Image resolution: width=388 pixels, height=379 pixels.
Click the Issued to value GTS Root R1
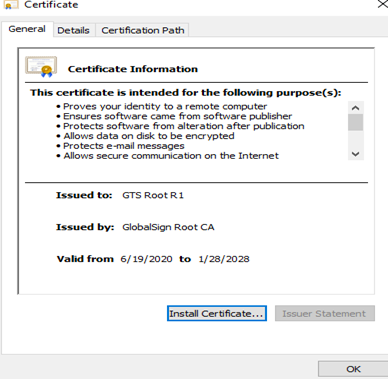click(x=153, y=195)
